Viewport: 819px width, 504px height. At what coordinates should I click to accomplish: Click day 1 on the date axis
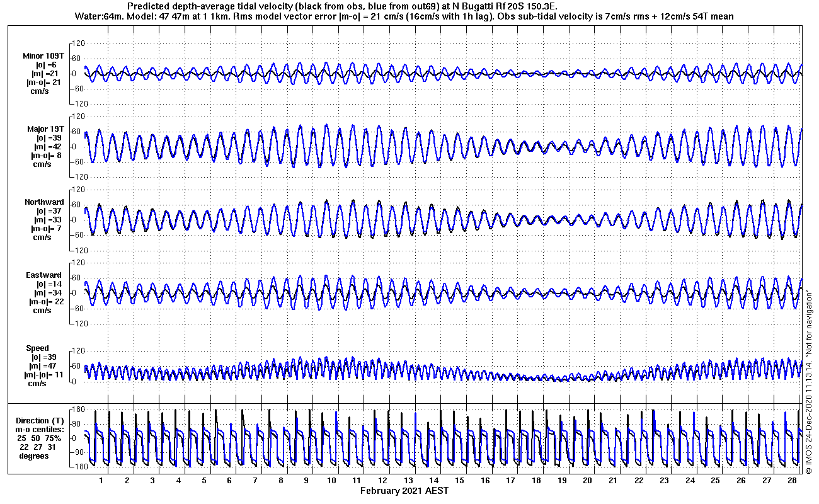[x=101, y=481]
